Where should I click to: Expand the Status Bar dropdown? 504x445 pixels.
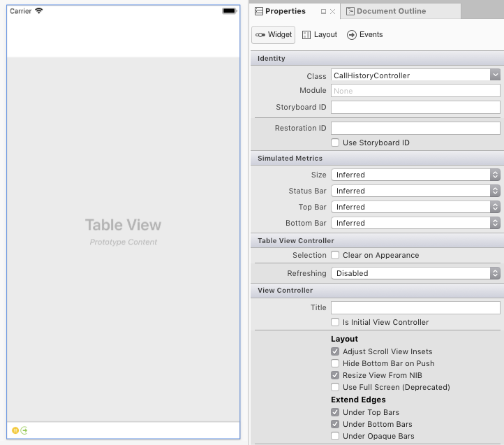[495, 191]
